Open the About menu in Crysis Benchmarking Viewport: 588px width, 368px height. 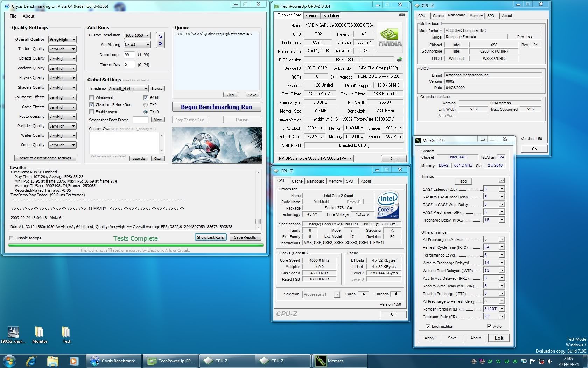pos(28,16)
